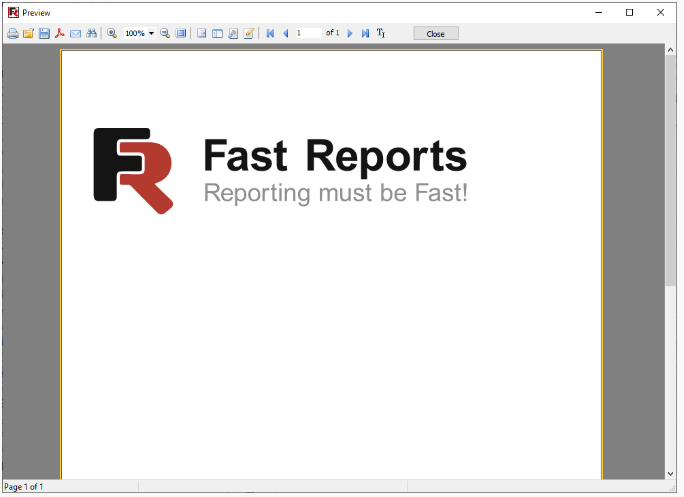
Task: Go to the first page
Action: point(270,33)
